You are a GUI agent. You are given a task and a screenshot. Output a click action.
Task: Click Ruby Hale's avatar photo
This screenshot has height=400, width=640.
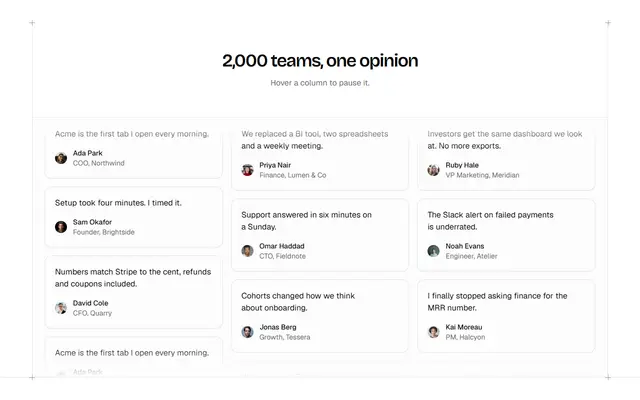pos(433,170)
